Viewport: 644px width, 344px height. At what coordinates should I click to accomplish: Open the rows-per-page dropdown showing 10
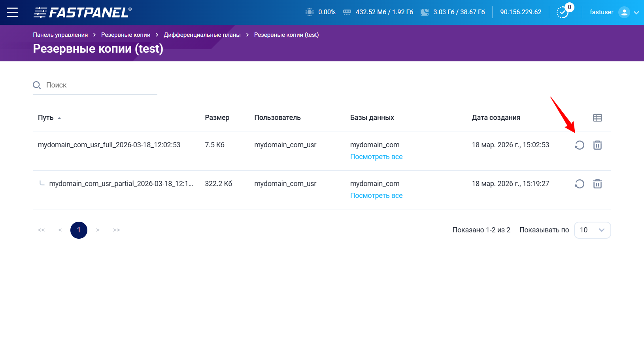coord(592,230)
